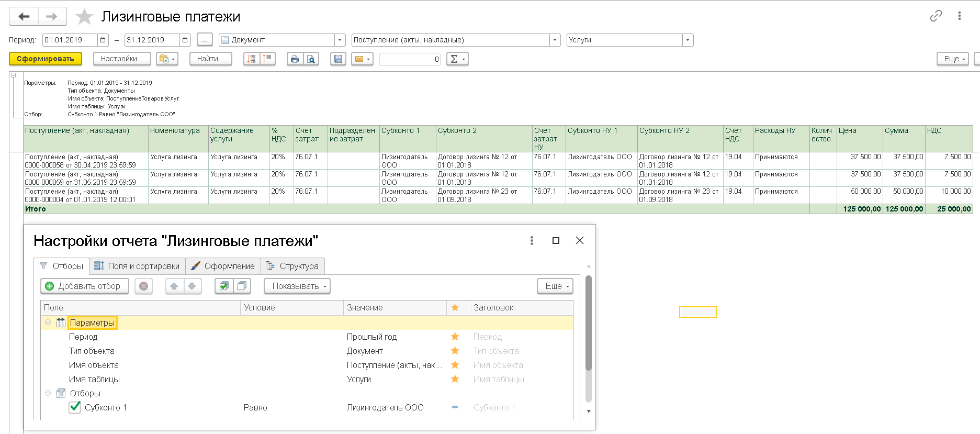Expand the Показывать dropdown
Screen dimensions: 980x434
tap(297, 286)
